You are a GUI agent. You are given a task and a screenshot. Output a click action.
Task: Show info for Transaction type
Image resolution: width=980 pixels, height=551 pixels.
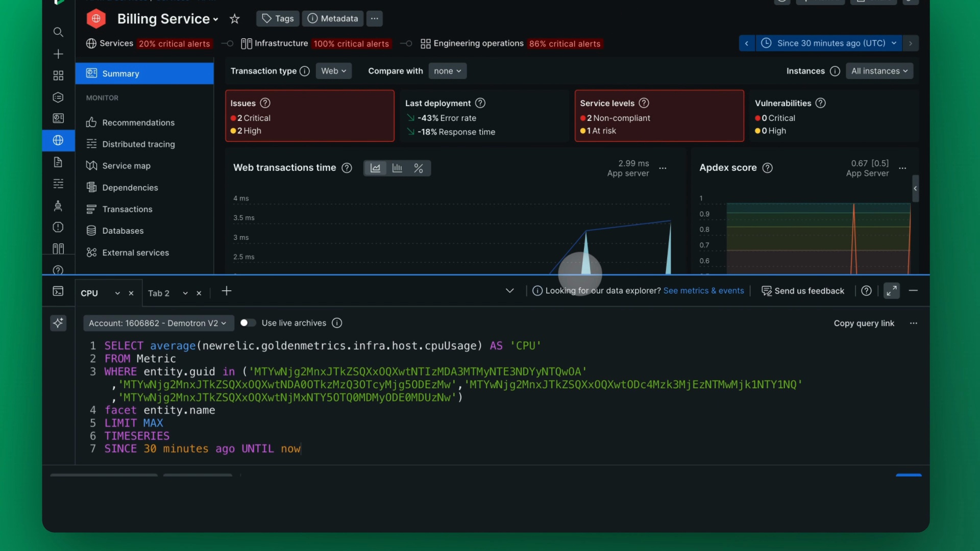pyautogui.click(x=305, y=71)
